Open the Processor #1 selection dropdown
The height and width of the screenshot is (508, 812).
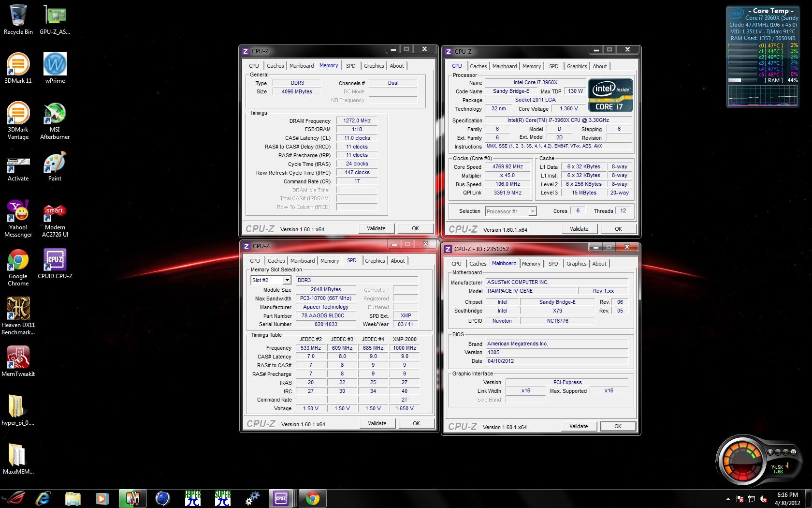pyautogui.click(x=532, y=211)
